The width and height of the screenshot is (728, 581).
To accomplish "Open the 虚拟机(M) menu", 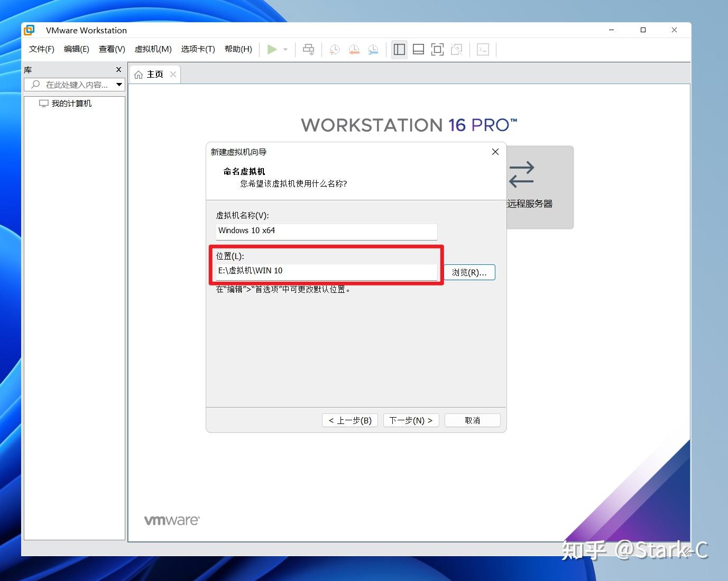I will 153,49.
